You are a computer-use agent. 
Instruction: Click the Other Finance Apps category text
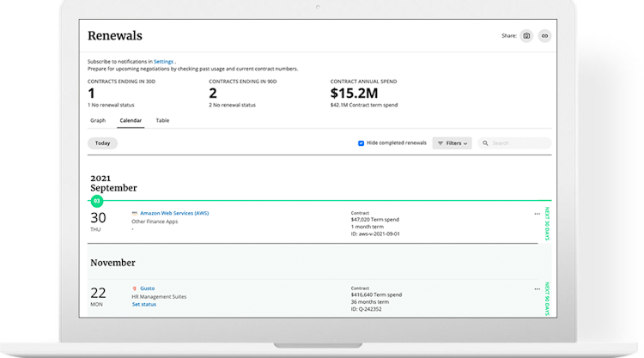pyautogui.click(x=155, y=221)
